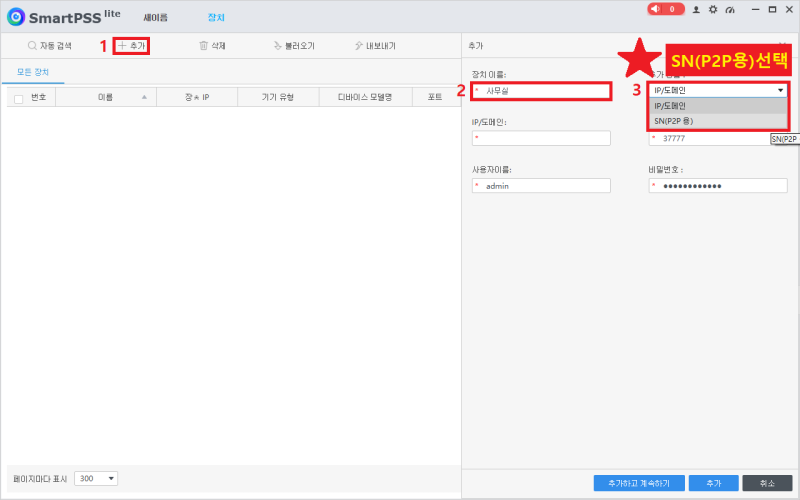
Task: Sort by 디바이스 모델명 column header
Action: (365, 97)
